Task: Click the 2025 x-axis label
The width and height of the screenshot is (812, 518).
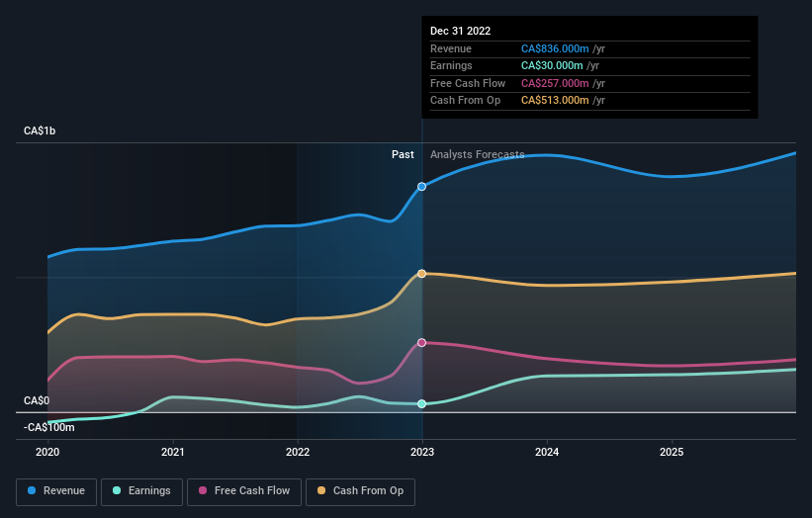Action: pyautogui.click(x=672, y=452)
